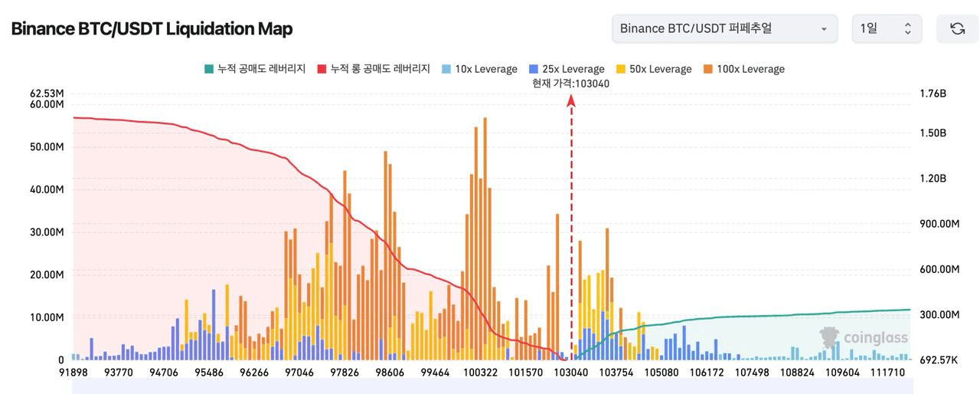
Task: Click the 62.53M left axis label
Action: coord(47,94)
